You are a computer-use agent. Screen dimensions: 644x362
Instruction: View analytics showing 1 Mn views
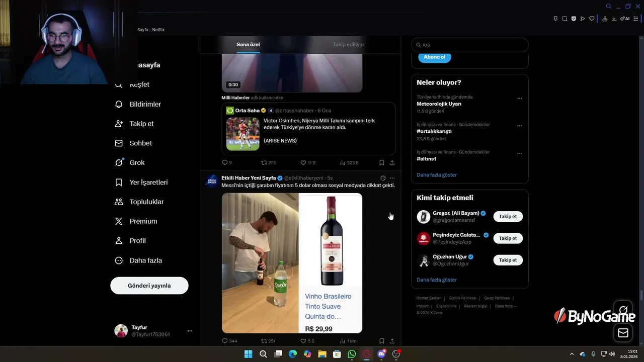(x=348, y=341)
